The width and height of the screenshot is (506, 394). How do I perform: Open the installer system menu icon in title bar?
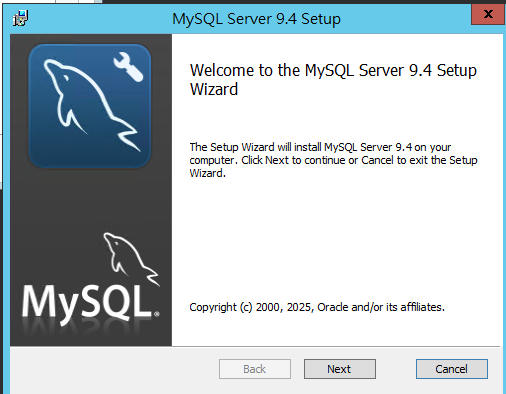20,18
